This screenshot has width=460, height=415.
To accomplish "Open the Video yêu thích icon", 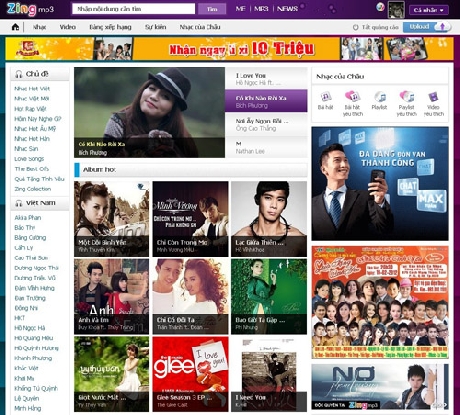I will pos(433,97).
